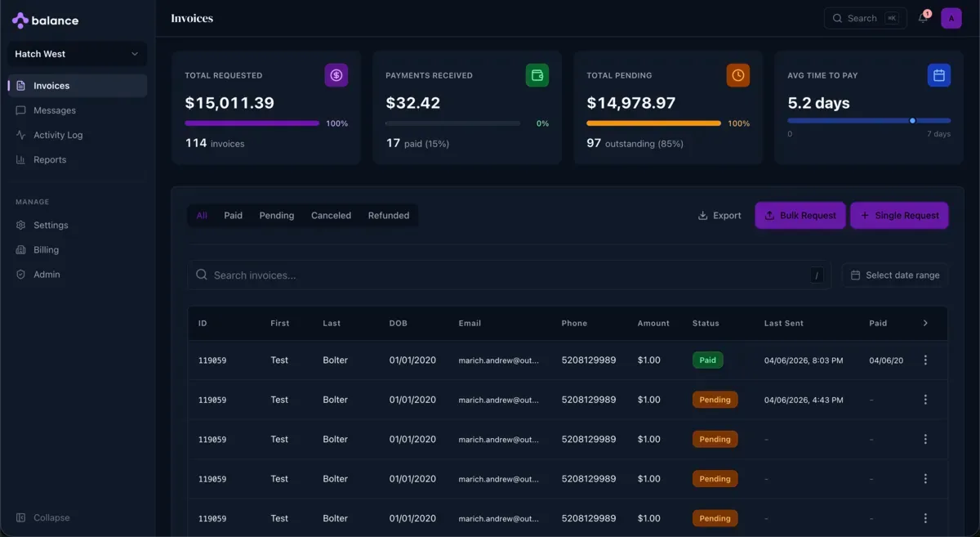Screen dimensions: 980x537
Task: Click the Avg Time to Pay progress bar
Action: (x=868, y=121)
